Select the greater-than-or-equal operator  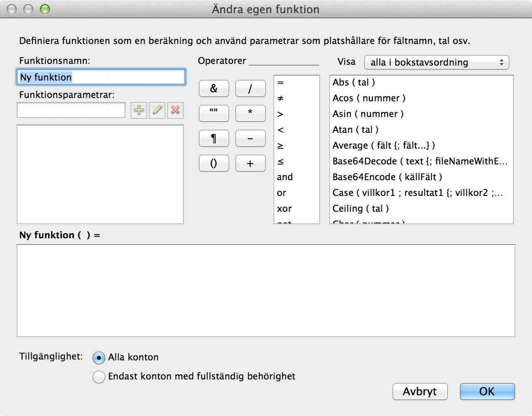(296, 146)
